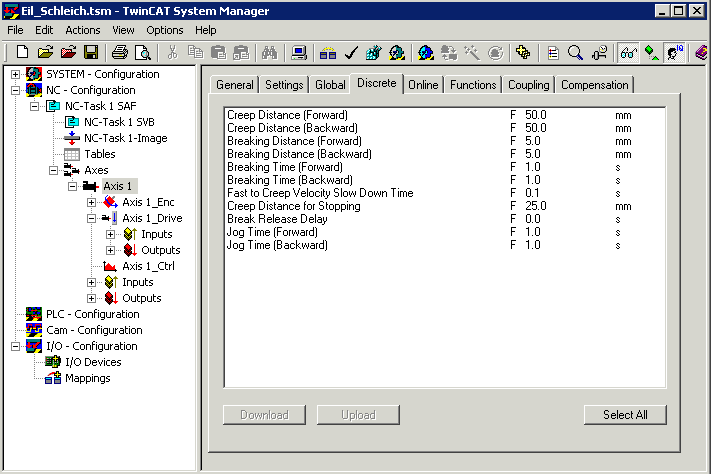This screenshot has height=474, width=711.
Task: Collapse the I/O - Configuration node
Action: click(15, 346)
